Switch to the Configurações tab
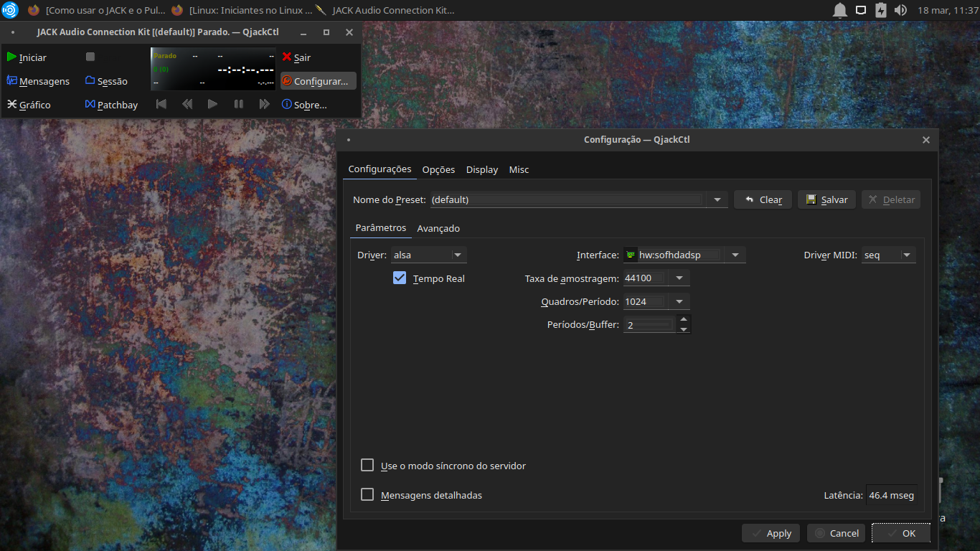The height and width of the screenshot is (551, 980). pos(380,169)
